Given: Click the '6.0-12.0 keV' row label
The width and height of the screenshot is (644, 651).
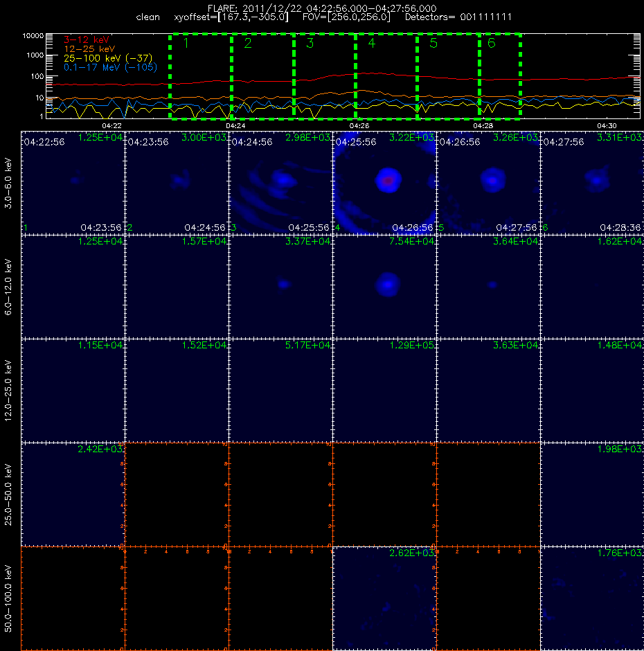Looking at the screenshot, I should click(8, 287).
